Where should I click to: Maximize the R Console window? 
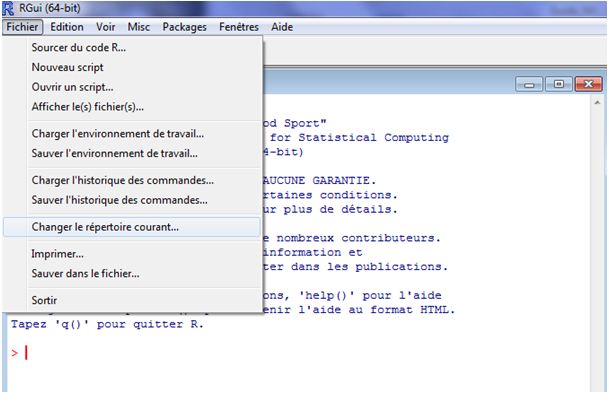[x=559, y=84]
